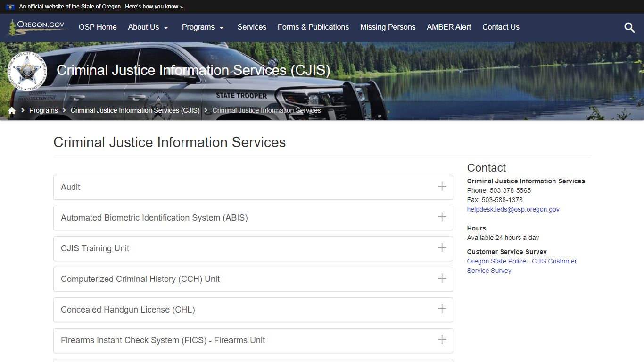Screen dimensions: 644x362
Task: Open the site search magnifier icon
Action: point(629,27)
